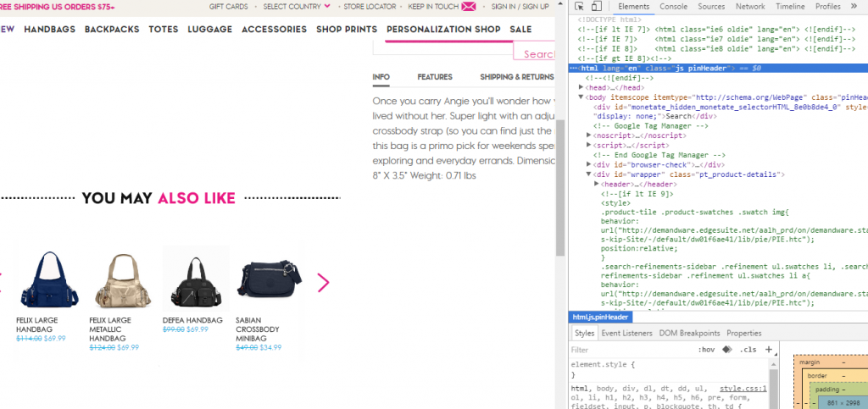Open Personalization Shop menu
Image resolution: width=868 pixels, height=409 pixels.
tap(443, 30)
